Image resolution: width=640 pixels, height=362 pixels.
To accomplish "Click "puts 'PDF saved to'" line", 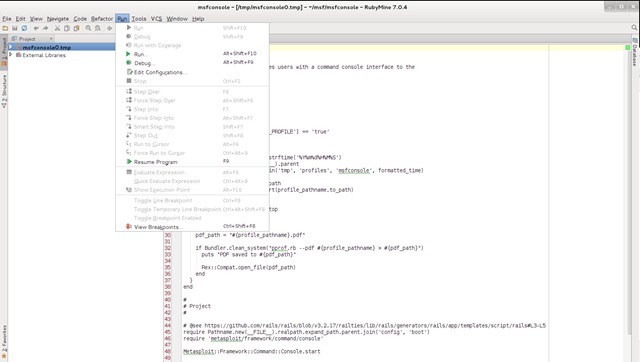I will tap(248, 254).
